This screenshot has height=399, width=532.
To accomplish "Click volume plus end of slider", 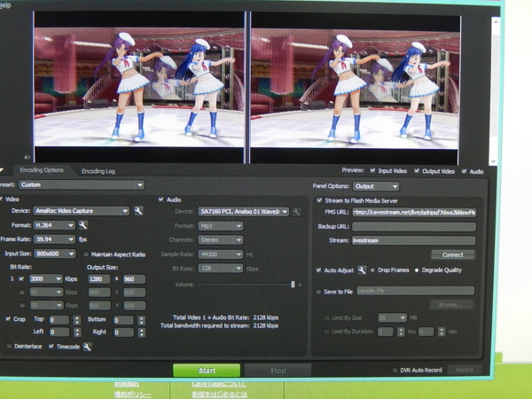I will [x=300, y=285].
